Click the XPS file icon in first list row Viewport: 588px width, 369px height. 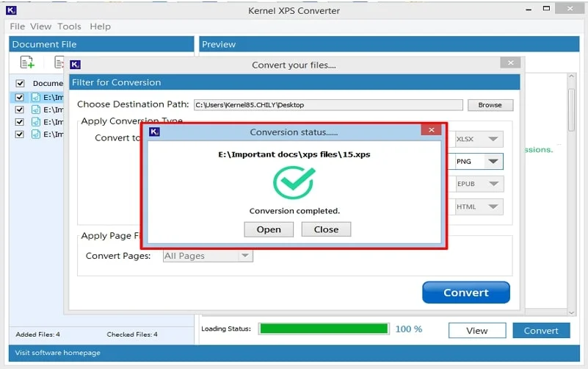click(36, 97)
